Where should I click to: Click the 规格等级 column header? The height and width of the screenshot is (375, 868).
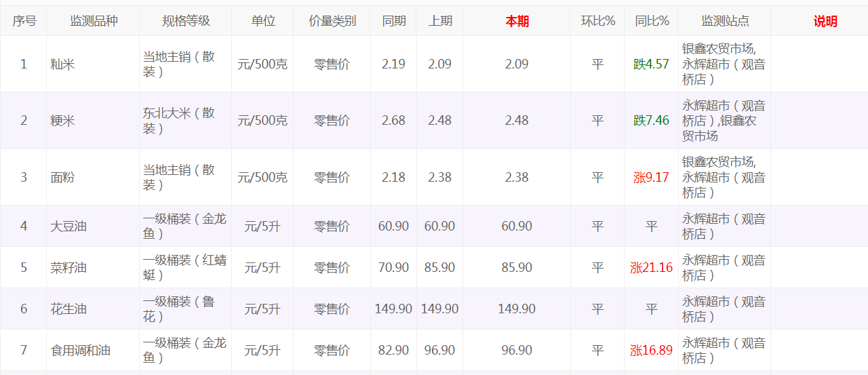point(186,21)
